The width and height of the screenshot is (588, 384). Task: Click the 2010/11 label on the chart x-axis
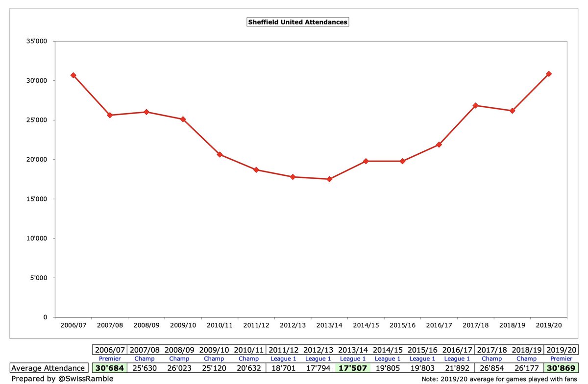[220, 325]
